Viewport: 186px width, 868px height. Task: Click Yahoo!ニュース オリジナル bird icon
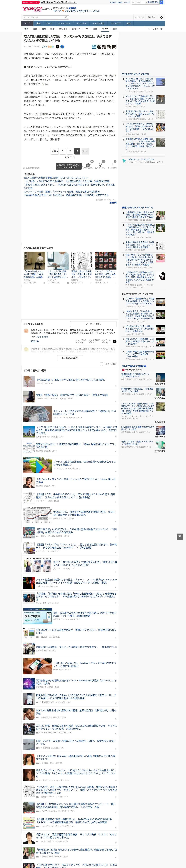(x=124, y=161)
